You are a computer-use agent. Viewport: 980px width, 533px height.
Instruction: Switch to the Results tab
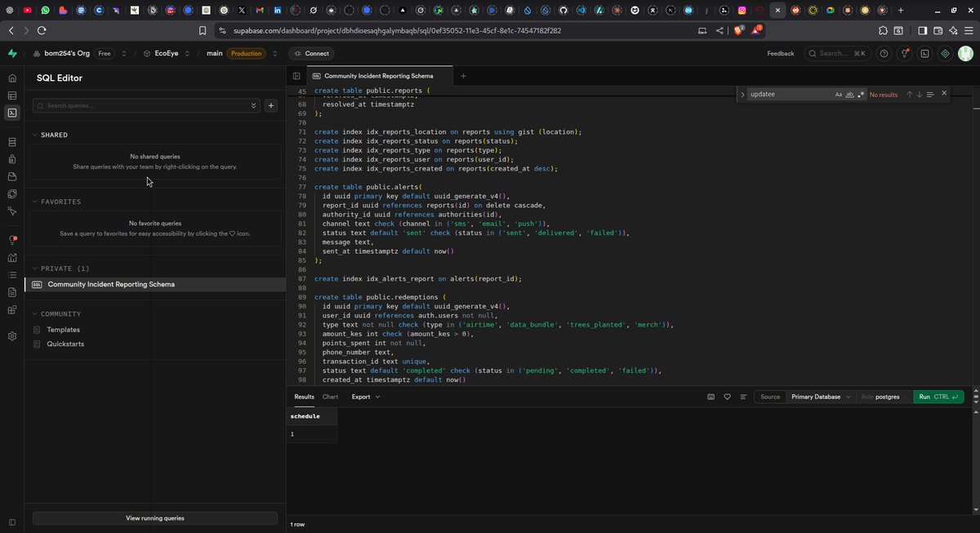tap(304, 397)
